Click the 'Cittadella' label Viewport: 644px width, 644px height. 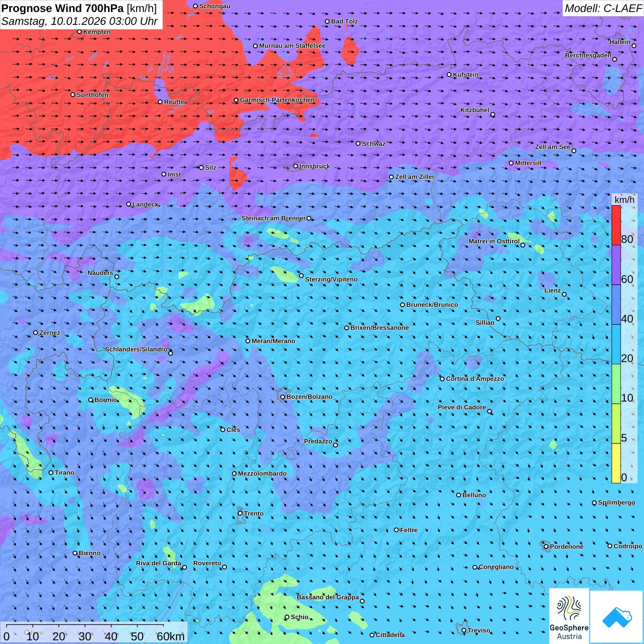[x=390, y=635]
